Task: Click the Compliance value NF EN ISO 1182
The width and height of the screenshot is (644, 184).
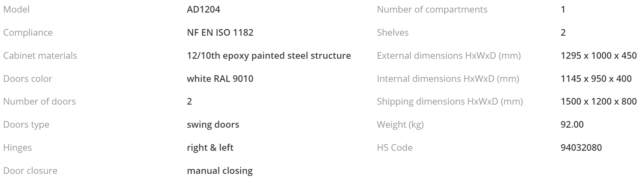Action: tap(220, 33)
